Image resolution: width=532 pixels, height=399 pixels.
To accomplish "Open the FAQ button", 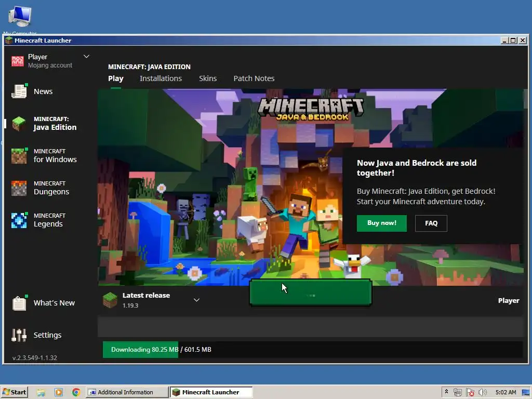I will coord(431,223).
